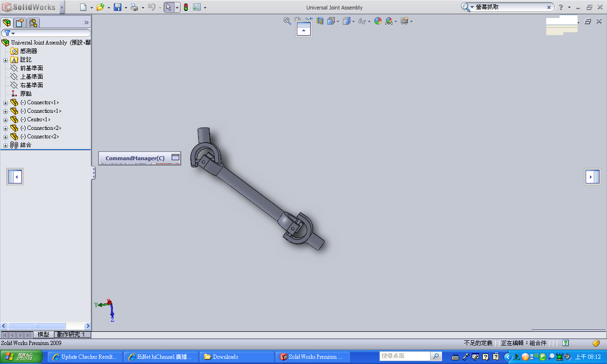Click the Undo arrow icon
Viewport: 607px width, 364px height.
[151, 7]
